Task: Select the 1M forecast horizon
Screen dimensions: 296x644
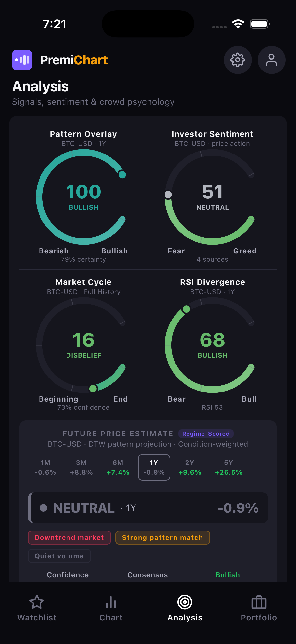Action: tap(45, 467)
